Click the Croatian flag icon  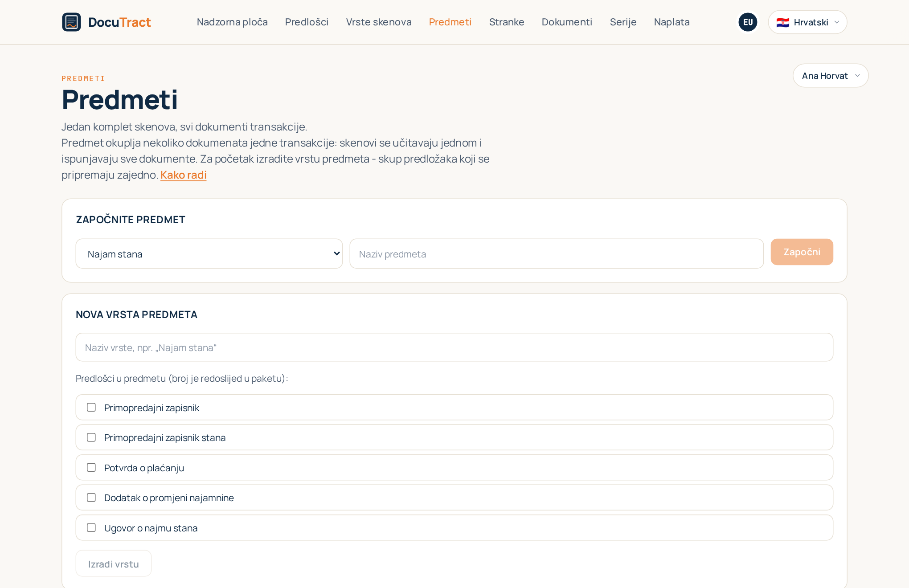782,22
